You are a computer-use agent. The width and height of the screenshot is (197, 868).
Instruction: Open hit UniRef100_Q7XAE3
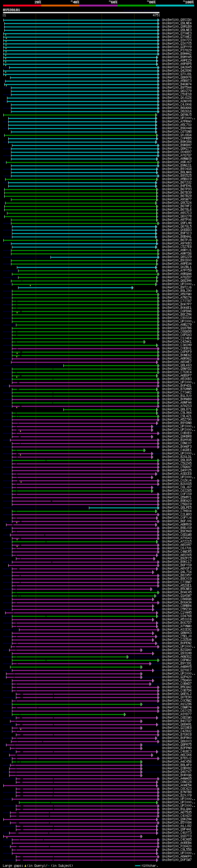pyautogui.click(x=177, y=33)
